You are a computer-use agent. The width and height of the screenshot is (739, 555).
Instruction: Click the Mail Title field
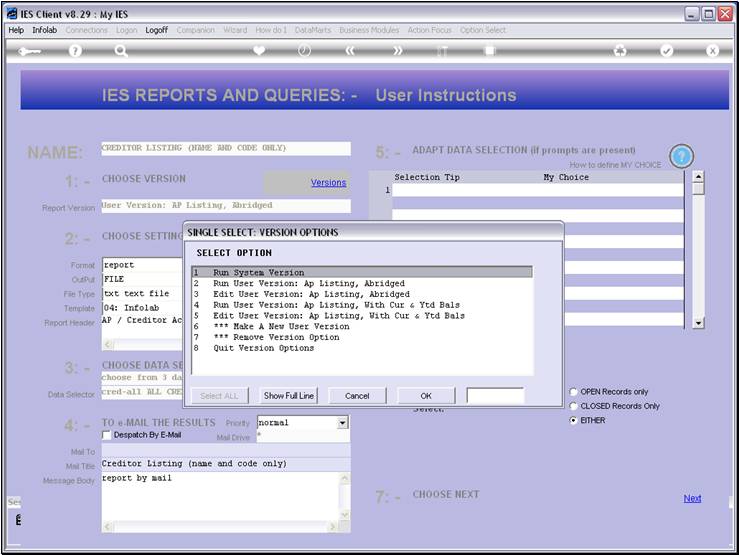(226, 464)
